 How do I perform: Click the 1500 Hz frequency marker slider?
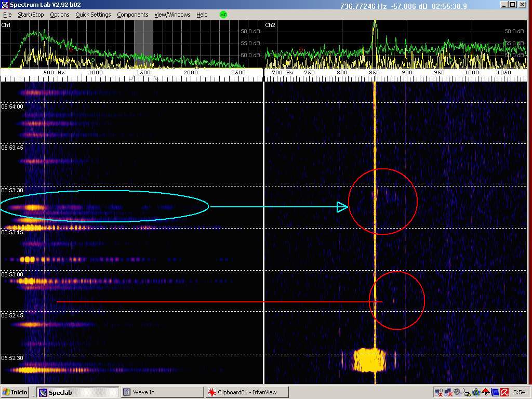(143, 73)
